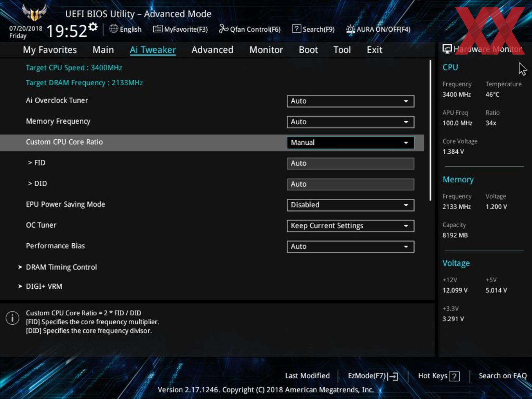Click MyFavorite(F3) label
Image resolution: width=532 pixels, height=399 pixels.
(186, 29)
